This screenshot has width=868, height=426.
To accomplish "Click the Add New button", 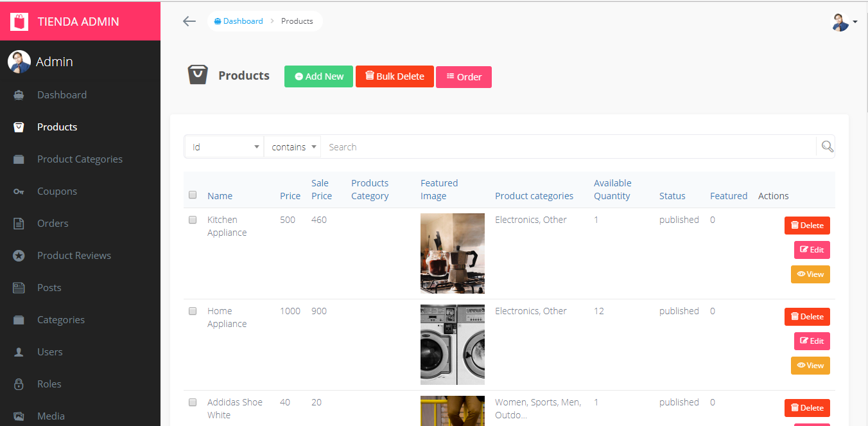I will (318, 76).
